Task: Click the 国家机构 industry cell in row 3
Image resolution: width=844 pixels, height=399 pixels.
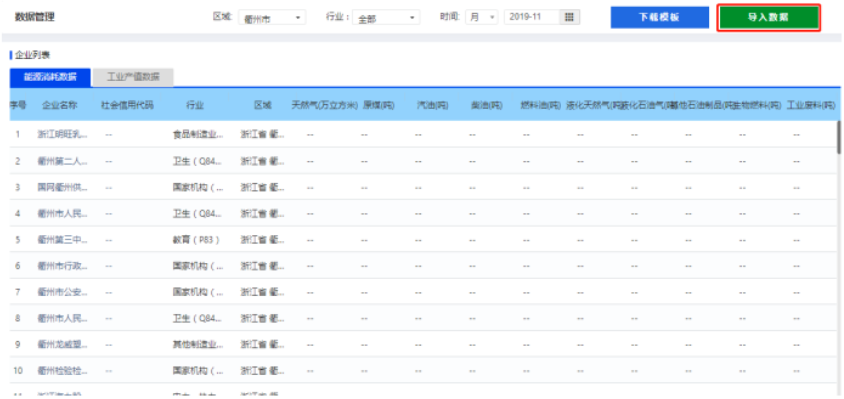Action: (197, 187)
